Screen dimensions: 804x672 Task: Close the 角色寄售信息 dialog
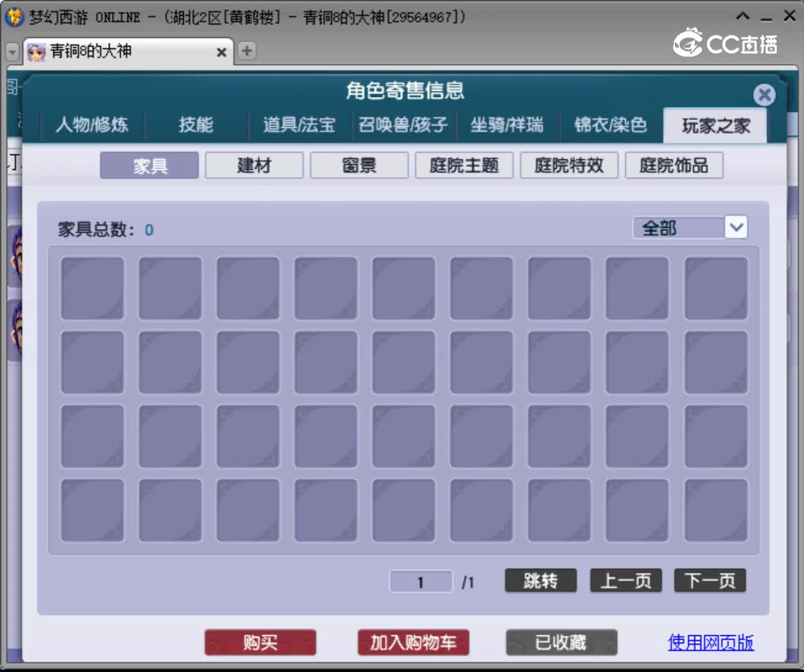(x=764, y=95)
